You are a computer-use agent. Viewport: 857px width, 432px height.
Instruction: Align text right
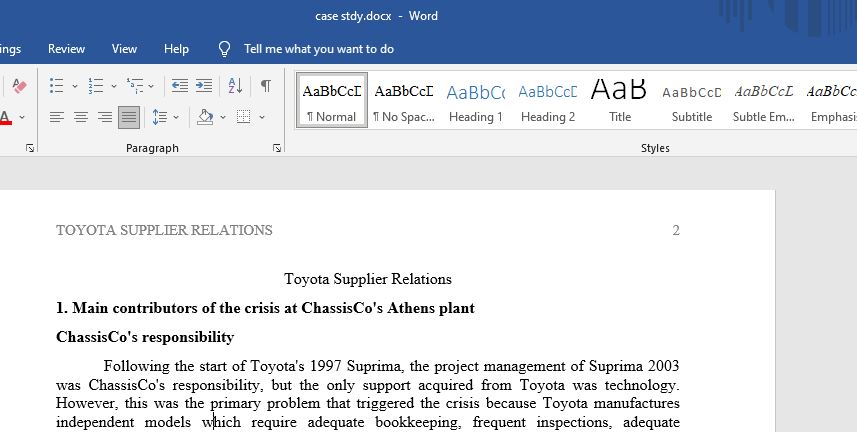tap(105, 117)
